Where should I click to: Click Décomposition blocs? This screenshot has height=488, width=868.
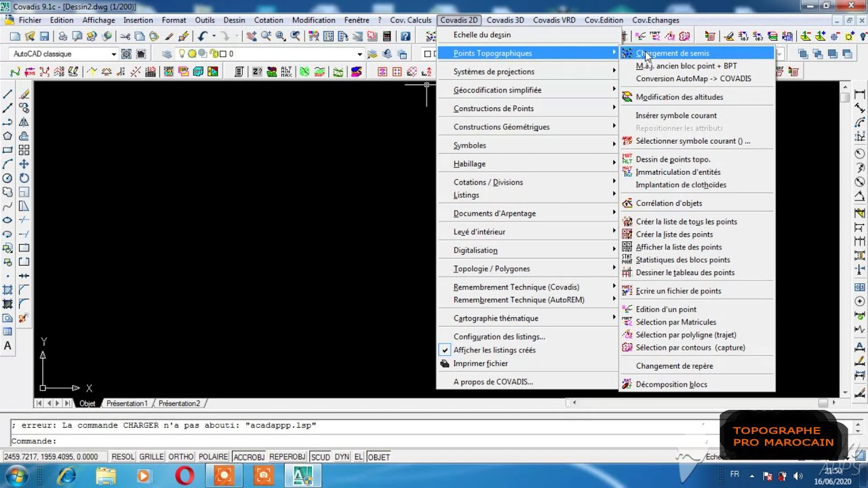(697, 384)
